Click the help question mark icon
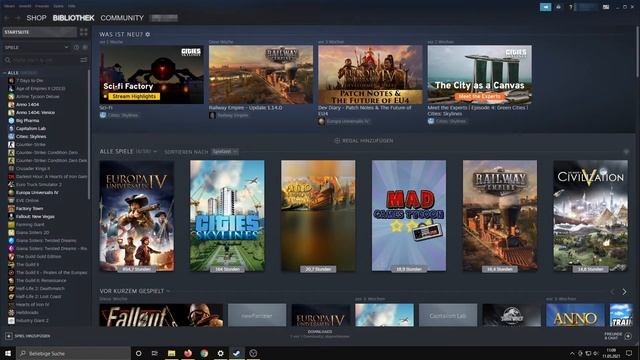This screenshot has height=360, width=640. 571,7
